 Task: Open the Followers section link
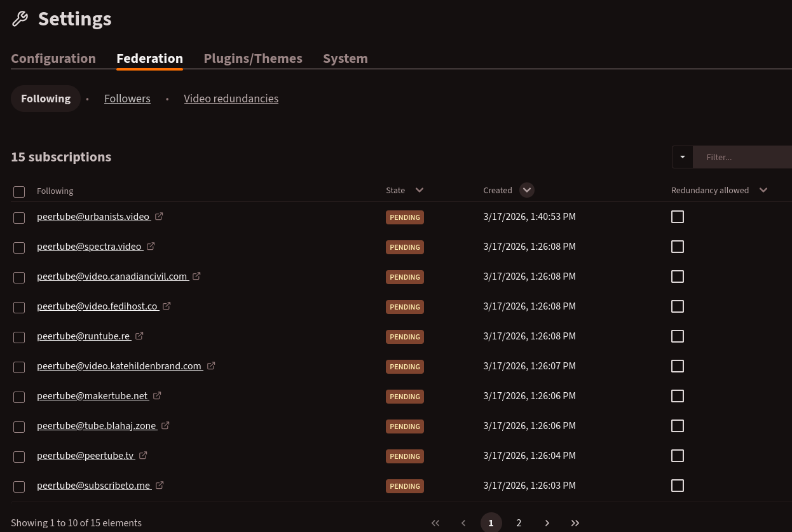coord(127,99)
